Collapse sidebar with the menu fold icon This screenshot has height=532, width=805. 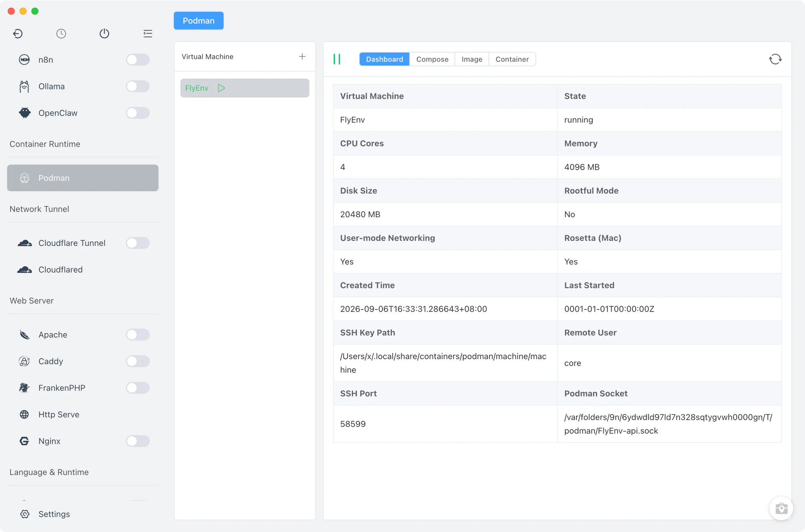pyautogui.click(x=148, y=34)
